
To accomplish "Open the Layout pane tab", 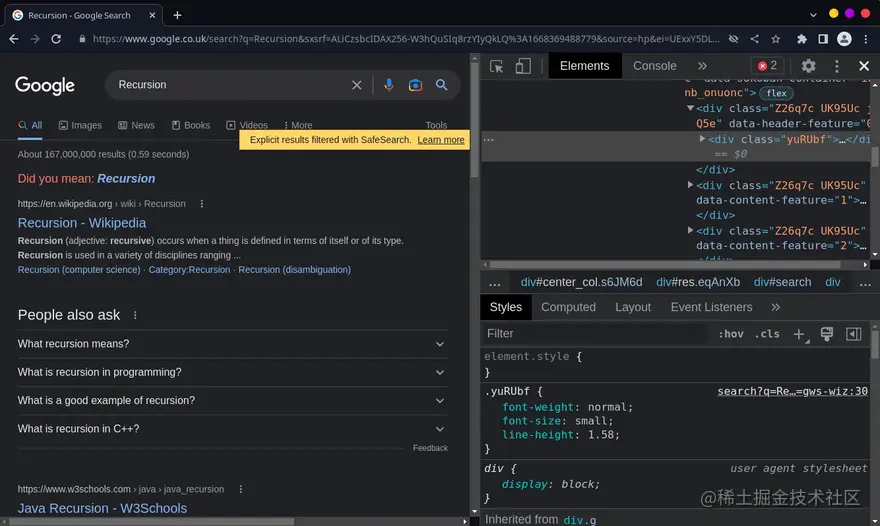I will [x=632, y=307].
